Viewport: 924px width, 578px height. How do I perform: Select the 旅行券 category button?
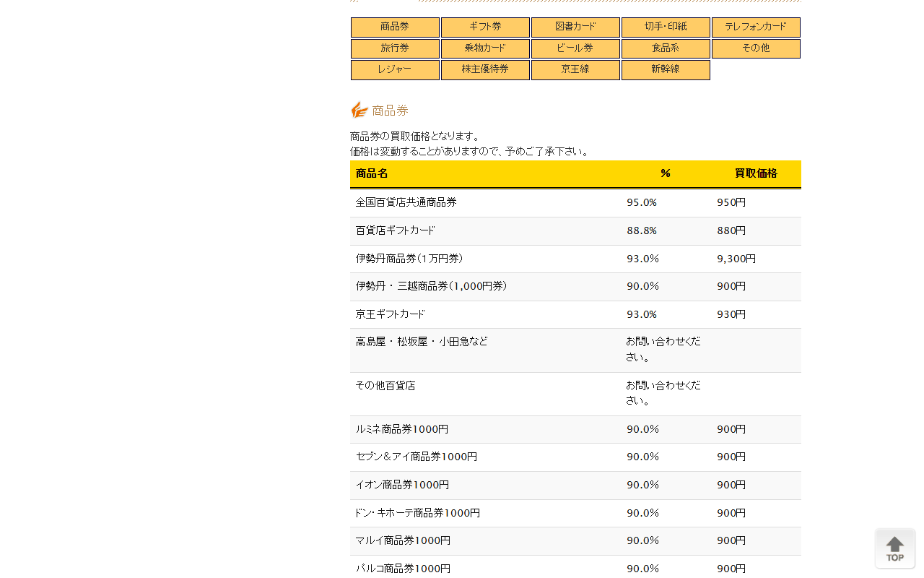[x=395, y=48]
